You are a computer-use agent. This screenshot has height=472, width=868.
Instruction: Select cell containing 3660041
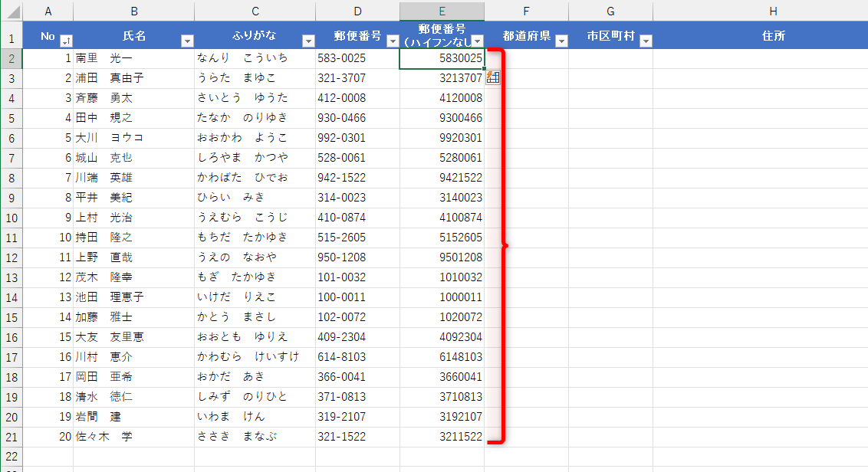point(442,377)
